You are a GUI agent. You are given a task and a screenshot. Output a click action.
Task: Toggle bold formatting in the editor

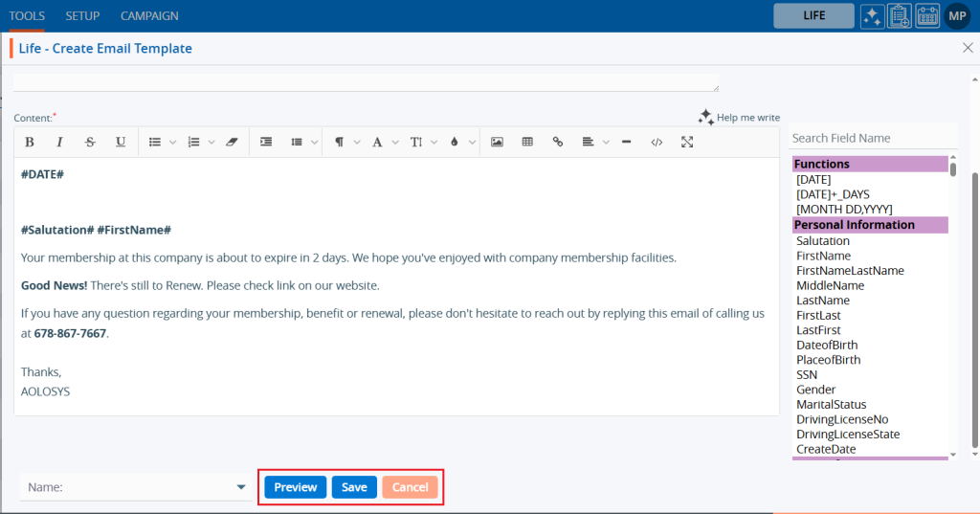tap(30, 142)
